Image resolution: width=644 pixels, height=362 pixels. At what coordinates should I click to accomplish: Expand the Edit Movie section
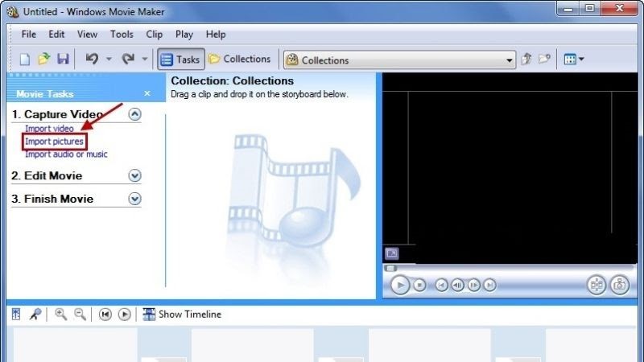pyautogui.click(x=134, y=175)
